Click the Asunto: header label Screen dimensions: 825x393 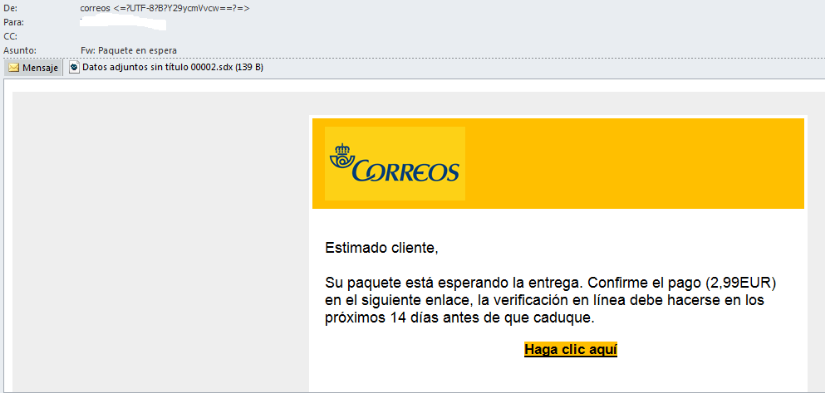(x=19, y=51)
